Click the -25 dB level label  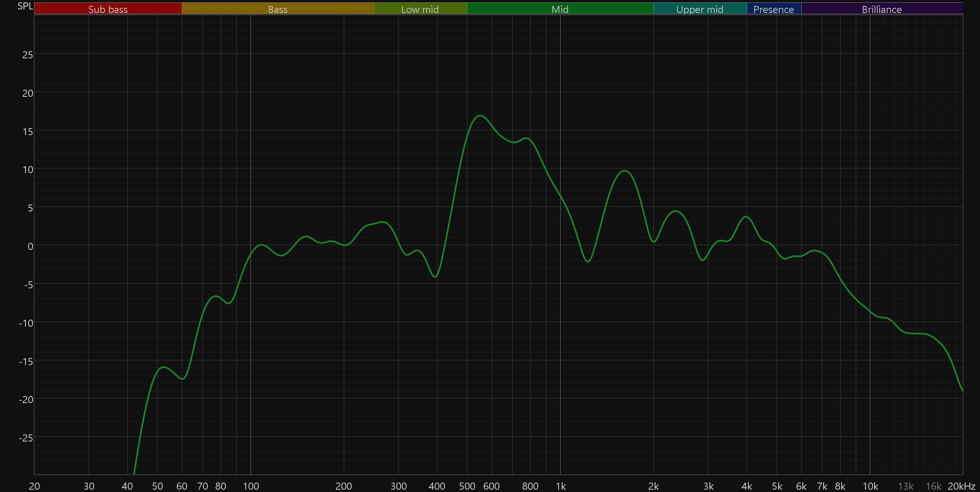[26, 438]
